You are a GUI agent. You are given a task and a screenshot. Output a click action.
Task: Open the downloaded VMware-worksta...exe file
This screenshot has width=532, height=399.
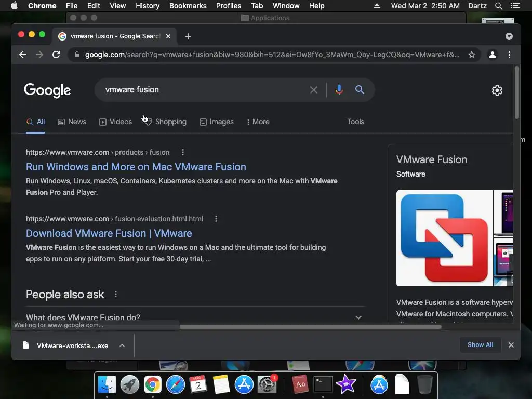pyautogui.click(x=66, y=345)
